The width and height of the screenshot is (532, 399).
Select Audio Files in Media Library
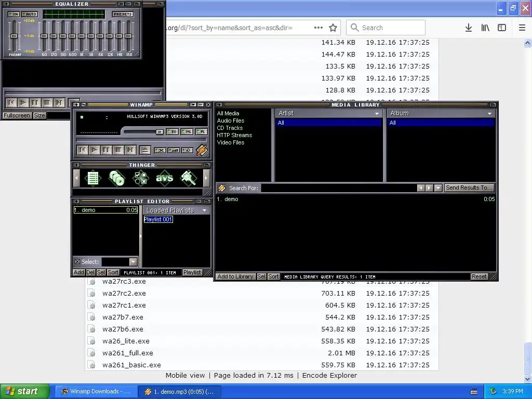[x=230, y=121]
